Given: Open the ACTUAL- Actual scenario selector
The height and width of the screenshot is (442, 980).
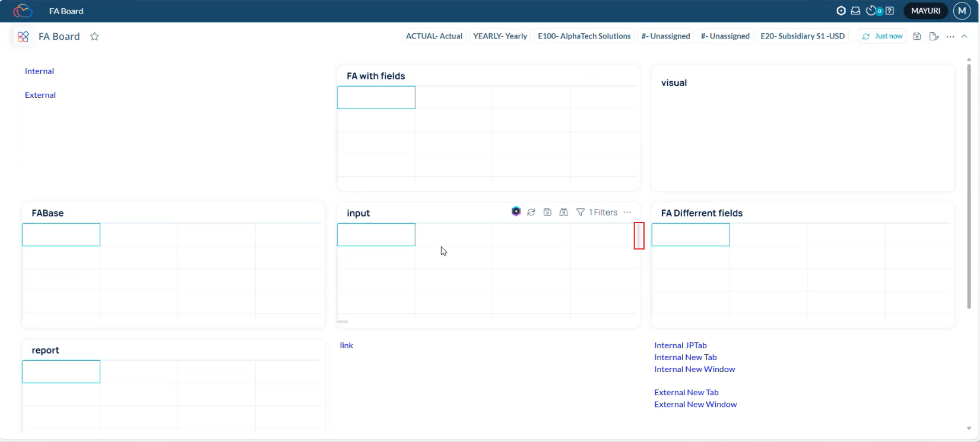Looking at the screenshot, I should tap(434, 36).
